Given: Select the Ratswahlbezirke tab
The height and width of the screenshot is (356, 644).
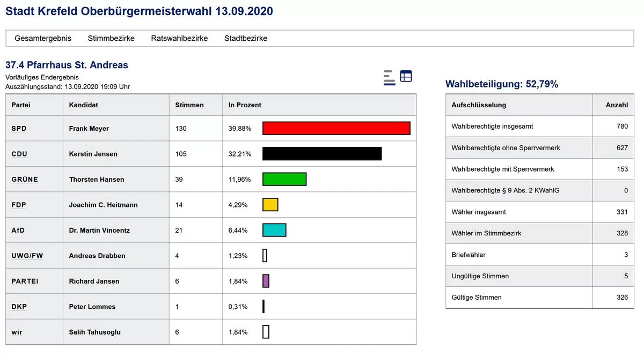Looking at the screenshot, I should (179, 39).
